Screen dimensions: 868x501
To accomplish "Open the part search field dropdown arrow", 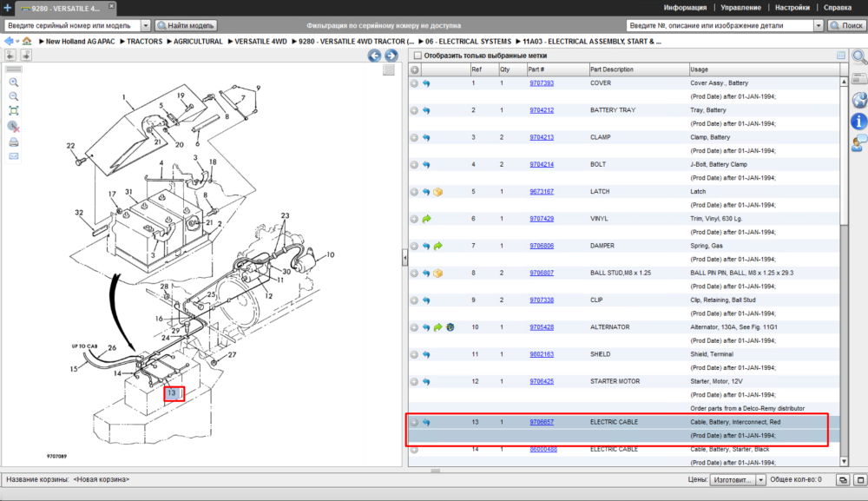I will coord(819,25).
